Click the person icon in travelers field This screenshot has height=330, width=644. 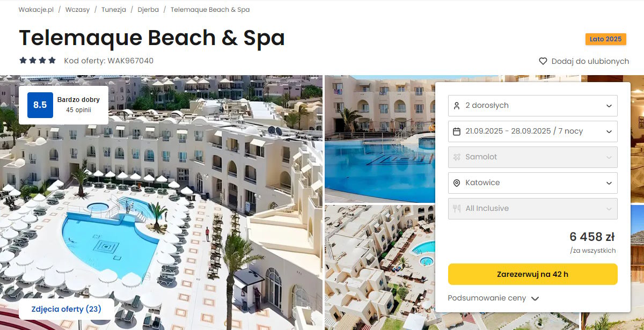tap(457, 106)
